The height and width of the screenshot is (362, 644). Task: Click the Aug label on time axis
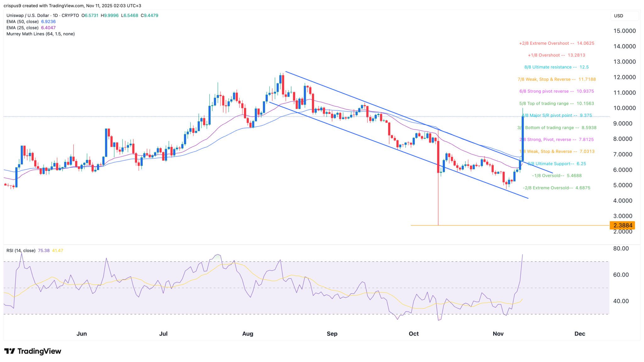(248, 334)
